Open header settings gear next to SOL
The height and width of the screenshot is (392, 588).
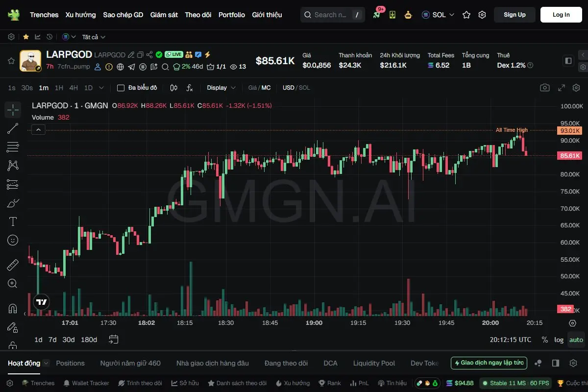click(482, 15)
